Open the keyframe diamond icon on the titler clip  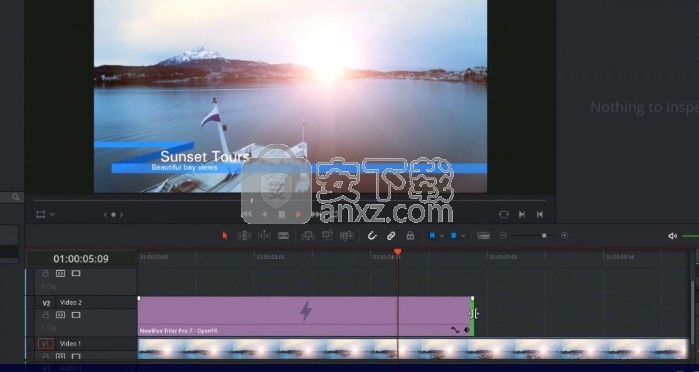pyautogui.click(x=467, y=330)
